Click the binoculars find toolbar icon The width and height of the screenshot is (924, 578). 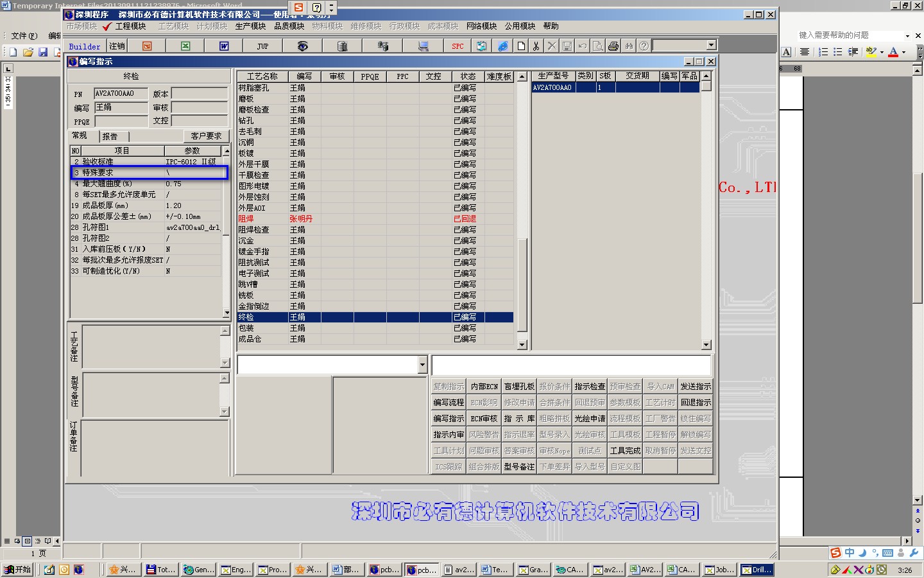pyautogui.click(x=629, y=46)
